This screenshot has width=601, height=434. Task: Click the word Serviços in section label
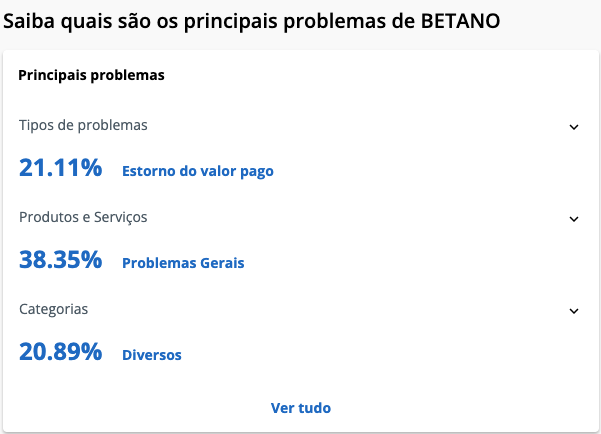point(120,218)
